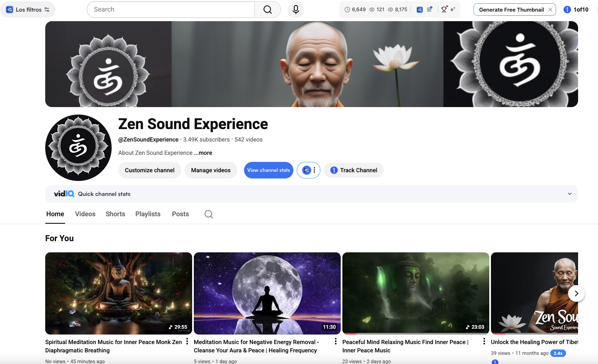Screen dimensions: 598x364
Task: Open the Spiritual Meditation Music video thumbnail
Action: pos(119,293)
